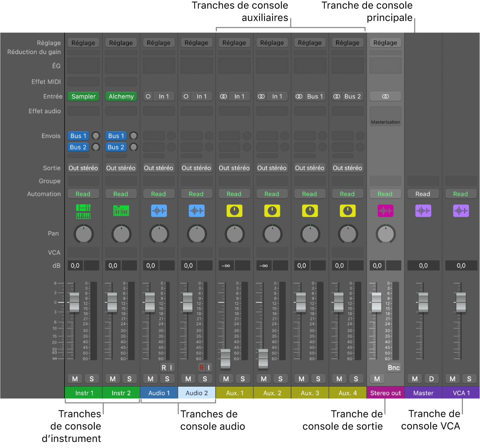Open the Out stéréo output menu on Audio 1
Screen dimensions: 480x448
coord(159,168)
